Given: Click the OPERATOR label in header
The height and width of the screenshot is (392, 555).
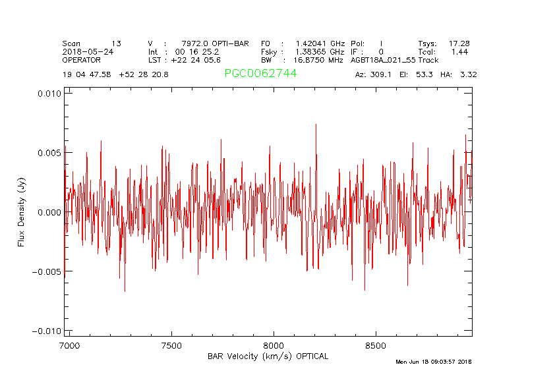Looking at the screenshot, I should pos(82,60).
